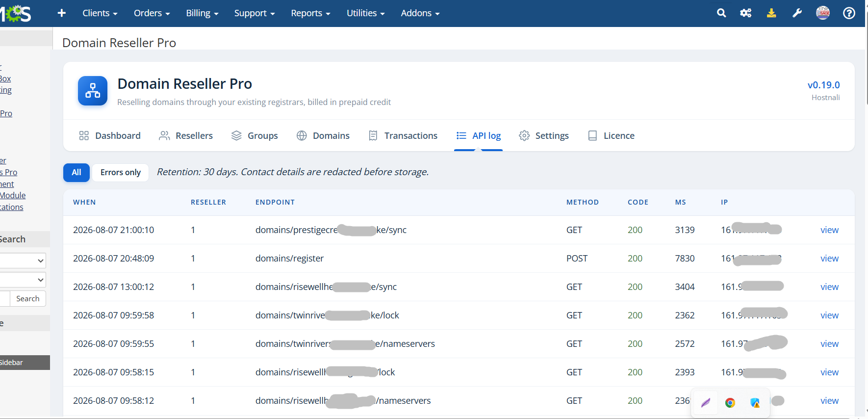Click the WHEN column header
The image size is (868, 419).
[84, 202]
